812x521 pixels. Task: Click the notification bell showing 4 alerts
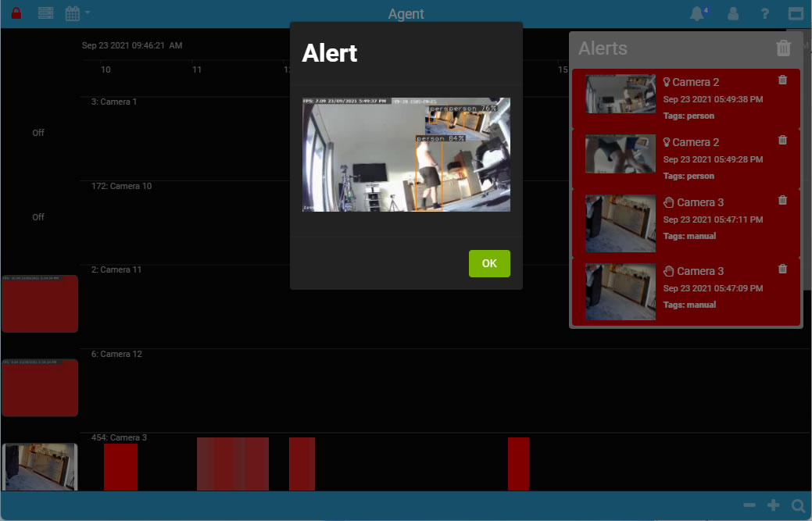tap(696, 12)
